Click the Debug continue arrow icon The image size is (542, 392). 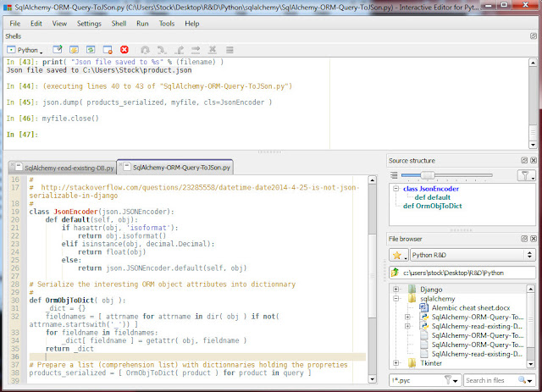(196, 50)
